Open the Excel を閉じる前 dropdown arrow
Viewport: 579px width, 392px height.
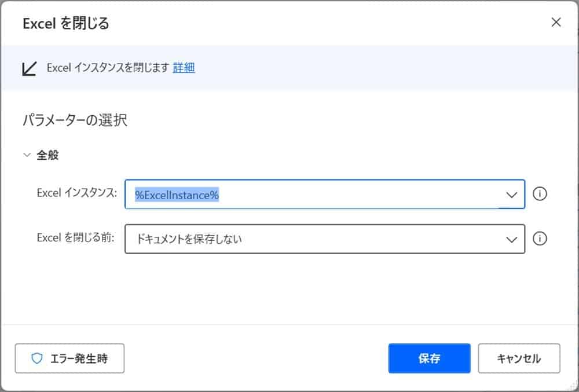point(511,239)
